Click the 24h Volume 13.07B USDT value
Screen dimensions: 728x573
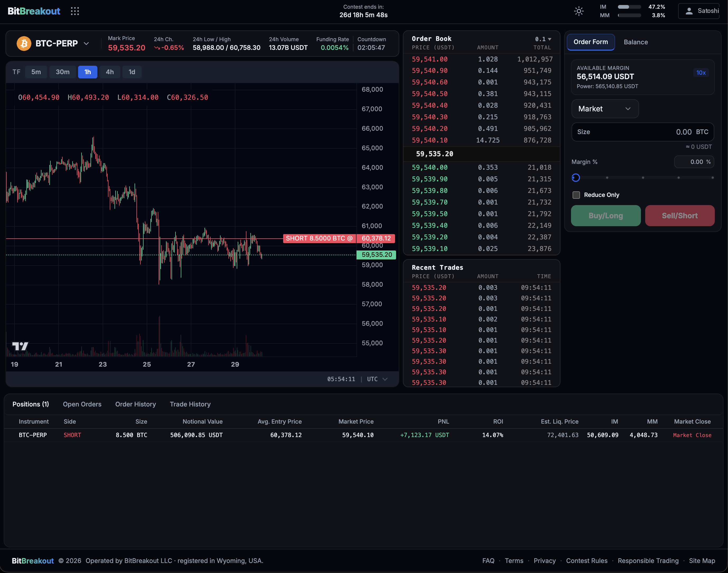coord(288,48)
